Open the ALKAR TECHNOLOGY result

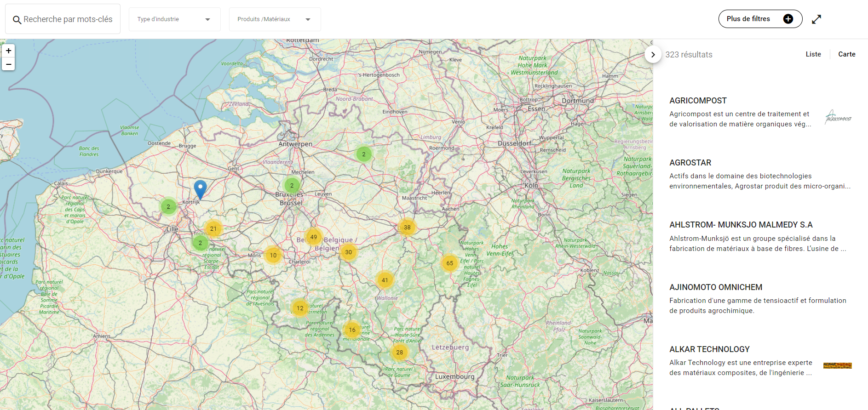pyautogui.click(x=709, y=349)
